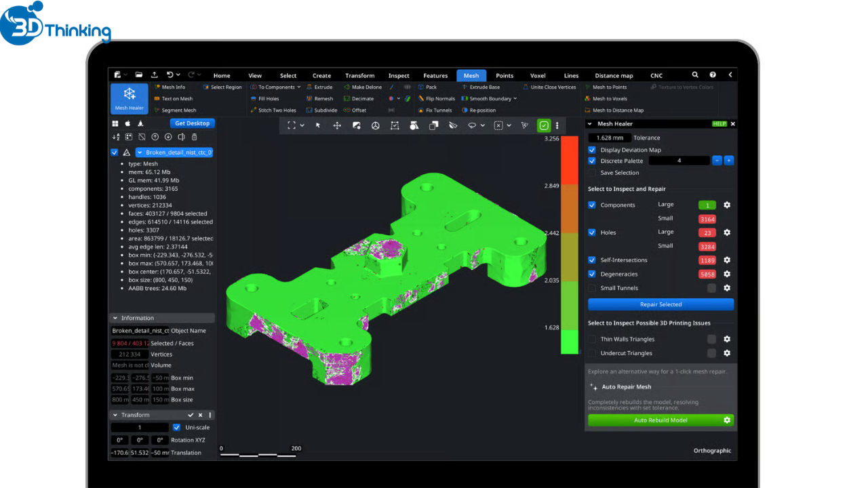
Task: Click the Apple logo download icon
Action: click(127, 123)
